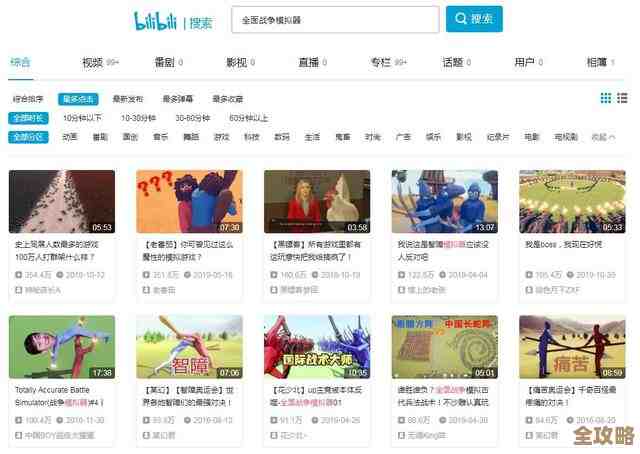This screenshot has height=454, width=640.
Task: Open Totally Accurate Battle Simulator title
Action: (x=59, y=396)
